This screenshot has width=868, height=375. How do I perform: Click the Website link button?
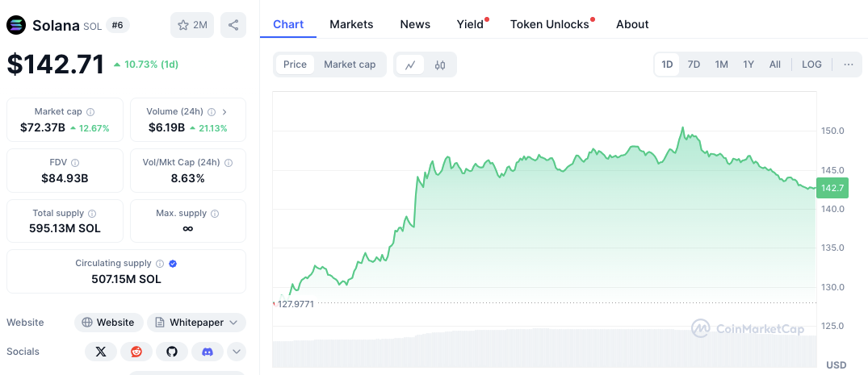click(109, 323)
